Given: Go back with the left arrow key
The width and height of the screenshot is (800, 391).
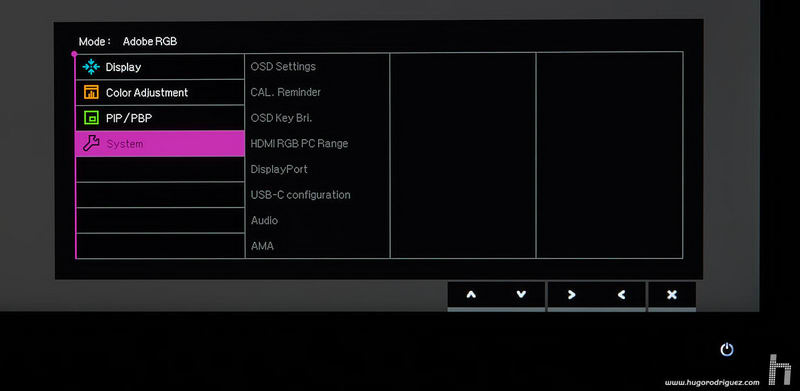Looking at the screenshot, I should coord(621,295).
